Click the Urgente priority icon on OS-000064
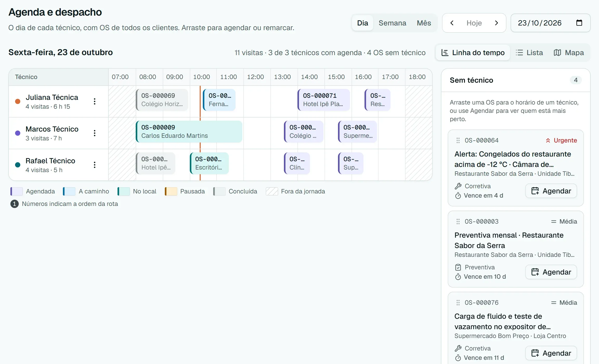The image size is (599, 364). 548,140
